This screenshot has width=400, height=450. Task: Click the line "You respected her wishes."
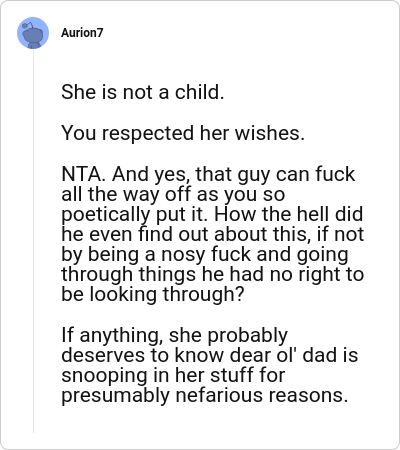(x=183, y=133)
